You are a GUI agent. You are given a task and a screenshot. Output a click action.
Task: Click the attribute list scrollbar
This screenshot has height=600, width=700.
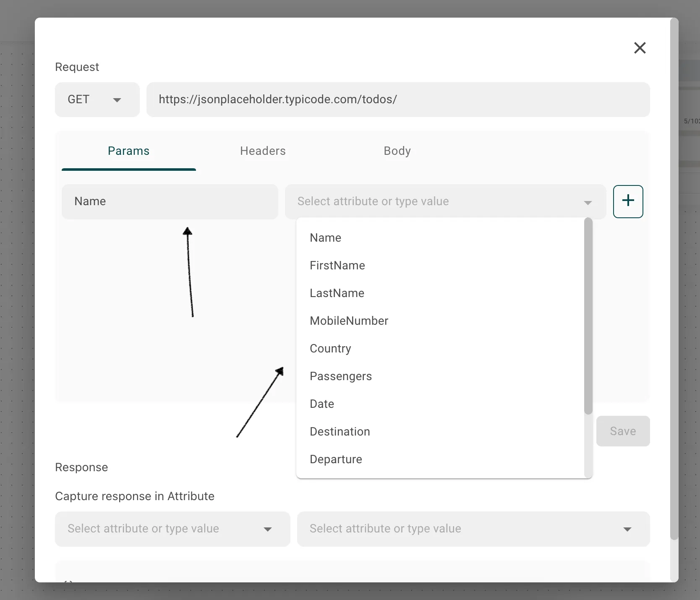point(588,315)
